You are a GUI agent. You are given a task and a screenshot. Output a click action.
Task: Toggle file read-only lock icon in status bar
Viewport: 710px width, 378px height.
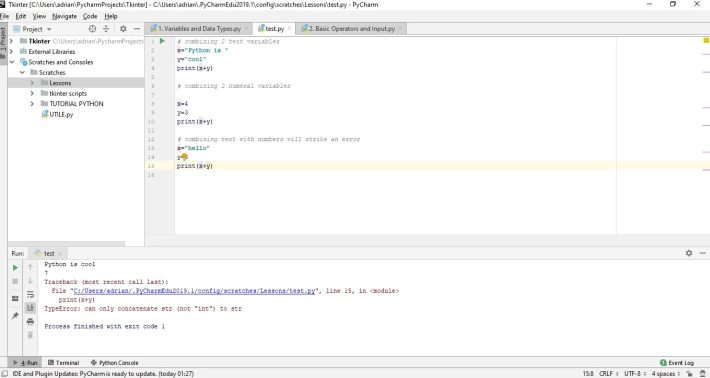coord(690,374)
